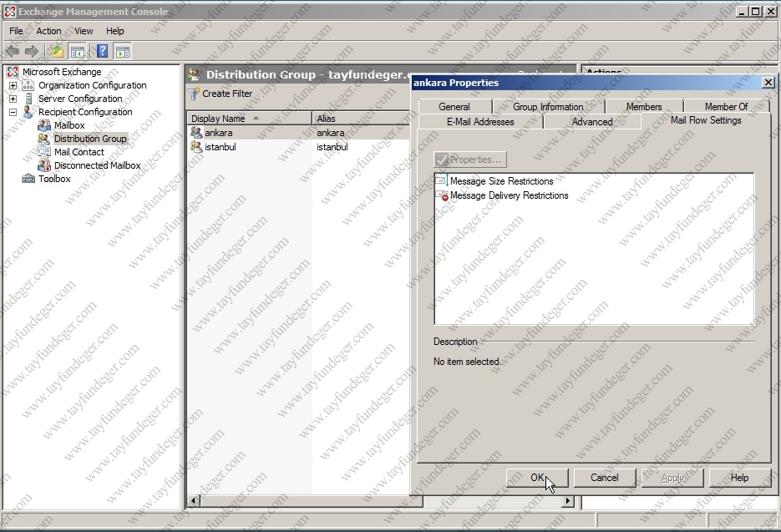Click the Message Delivery Restrictions icon

point(442,195)
